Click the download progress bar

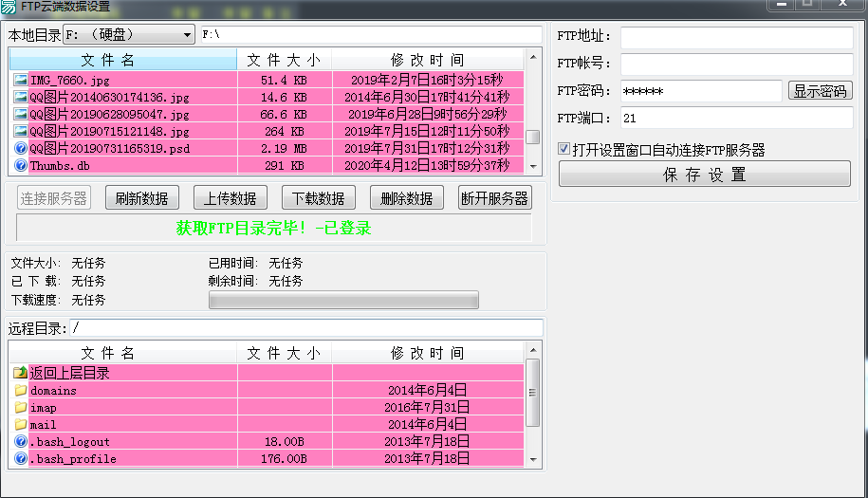(343, 300)
